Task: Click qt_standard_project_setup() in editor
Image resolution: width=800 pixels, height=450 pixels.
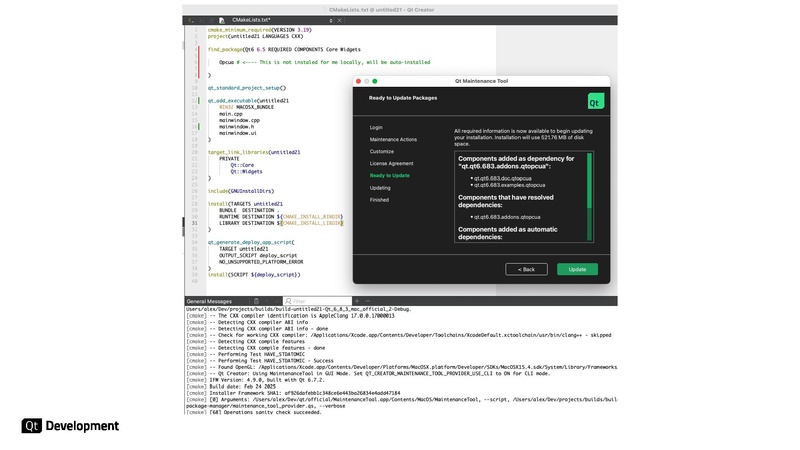Action: pos(247,88)
